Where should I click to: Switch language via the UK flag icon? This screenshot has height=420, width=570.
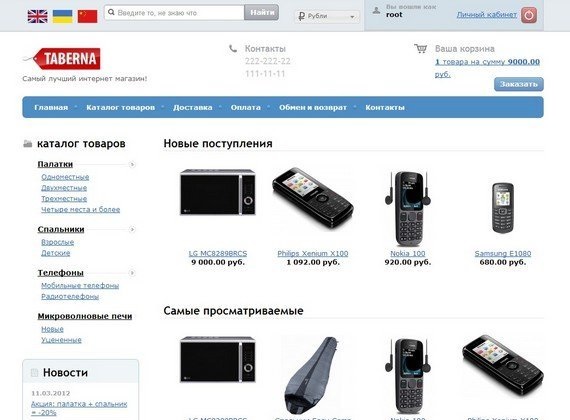tap(37, 16)
